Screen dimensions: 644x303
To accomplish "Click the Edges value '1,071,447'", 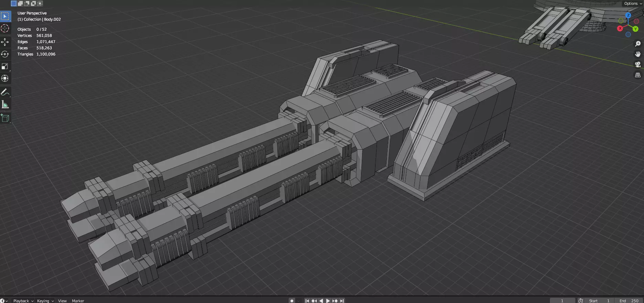I will (x=46, y=42).
